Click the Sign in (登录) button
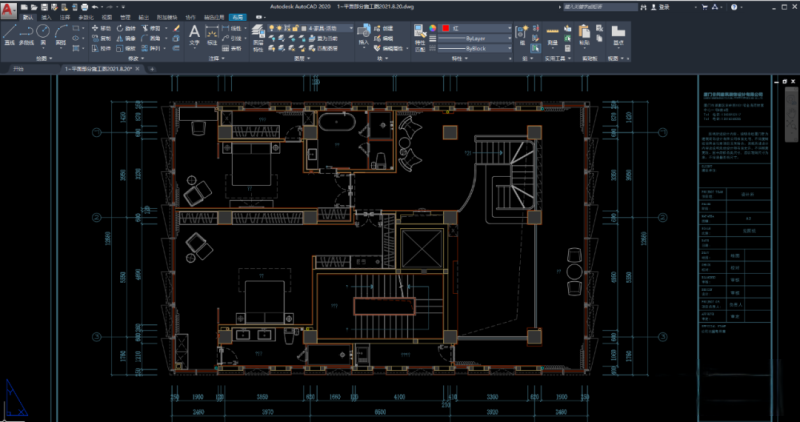 coord(661,7)
